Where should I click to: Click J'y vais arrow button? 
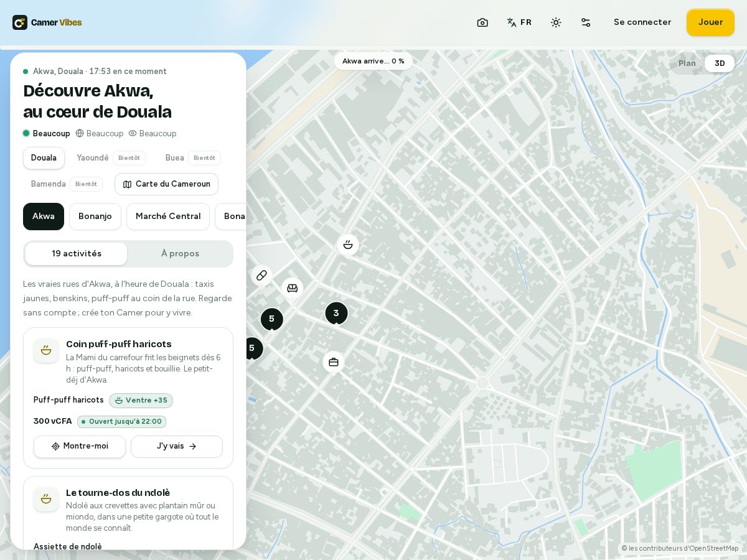point(177,447)
